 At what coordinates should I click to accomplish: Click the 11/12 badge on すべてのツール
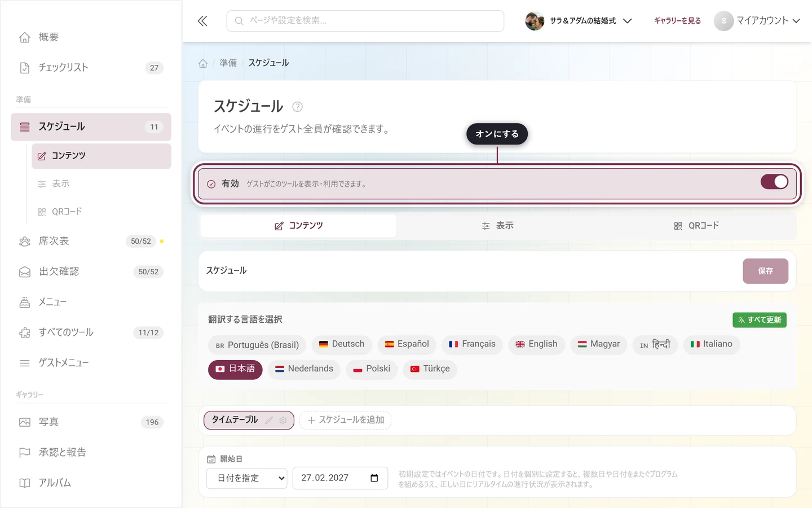(x=148, y=333)
